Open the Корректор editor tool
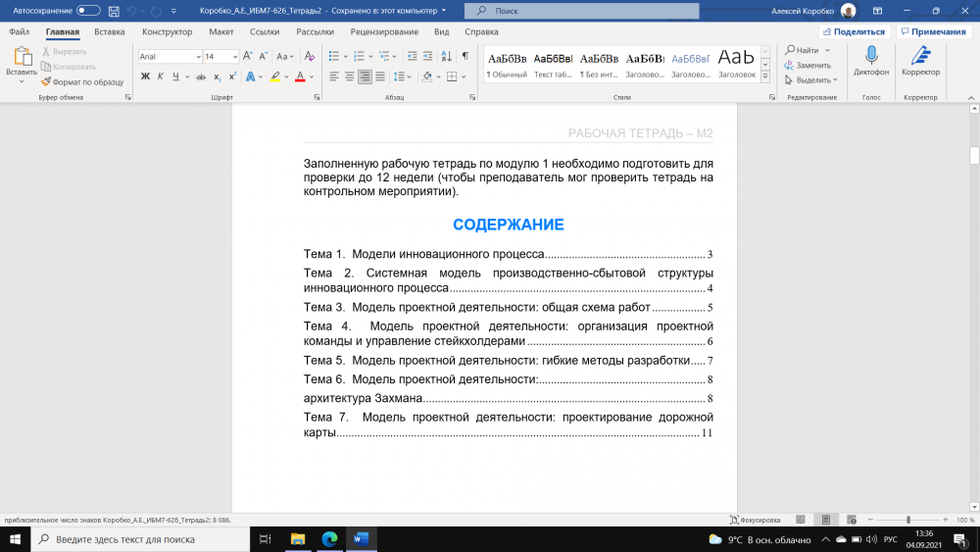 tap(920, 63)
